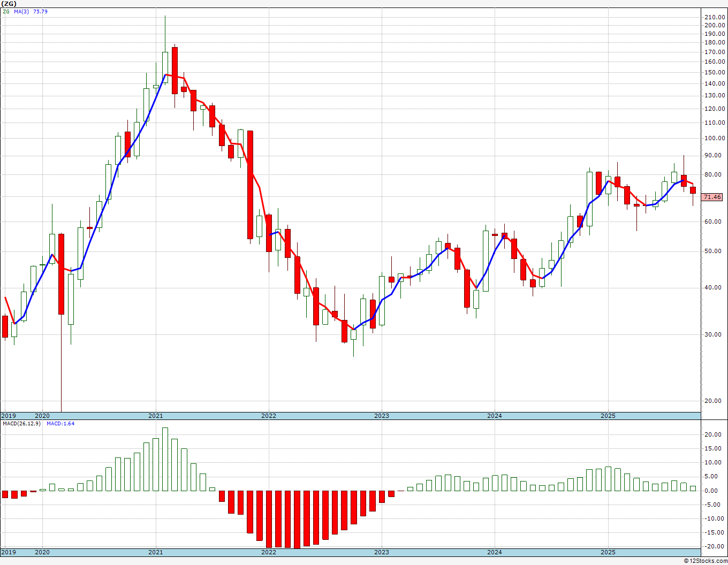Select 2021 on the price chart timeline
The image size is (728, 565).
(x=155, y=416)
